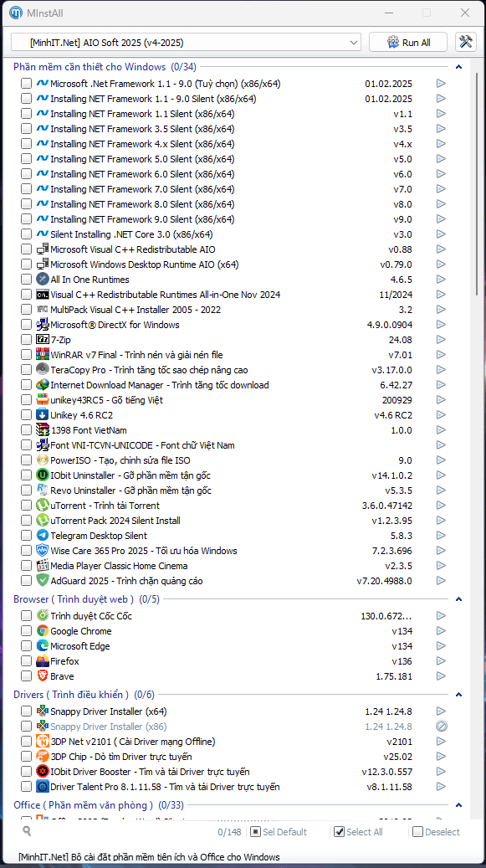
Task: Click the Sel Default button
Action: click(x=278, y=831)
